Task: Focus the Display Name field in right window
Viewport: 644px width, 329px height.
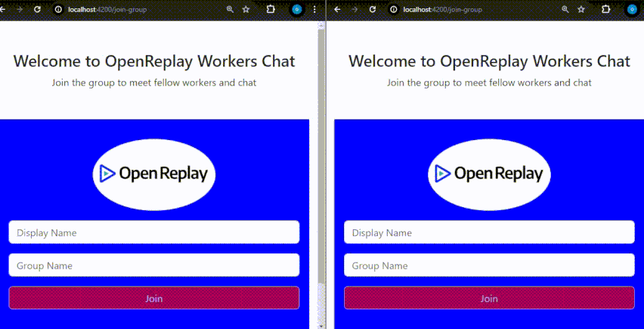Action: (489, 232)
